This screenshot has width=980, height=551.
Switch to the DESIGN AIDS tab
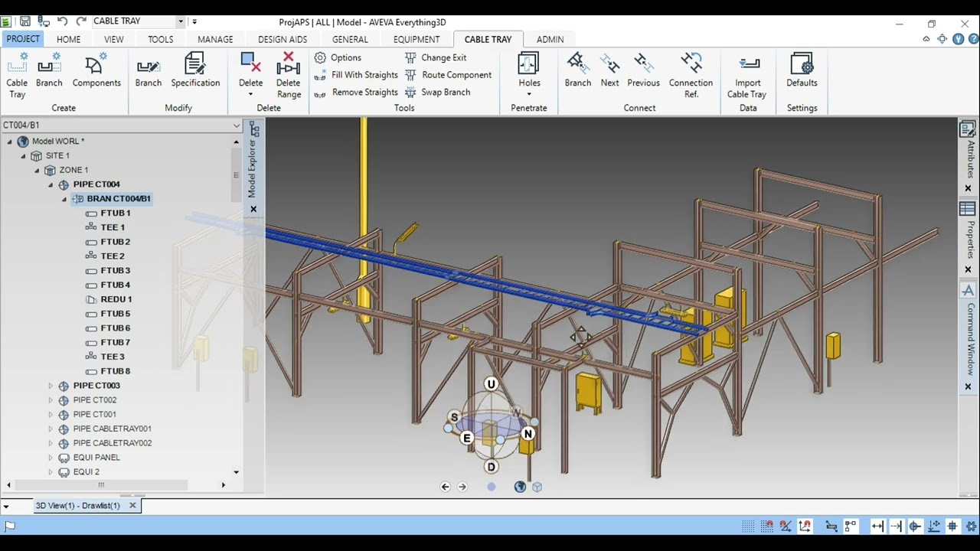click(x=283, y=39)
